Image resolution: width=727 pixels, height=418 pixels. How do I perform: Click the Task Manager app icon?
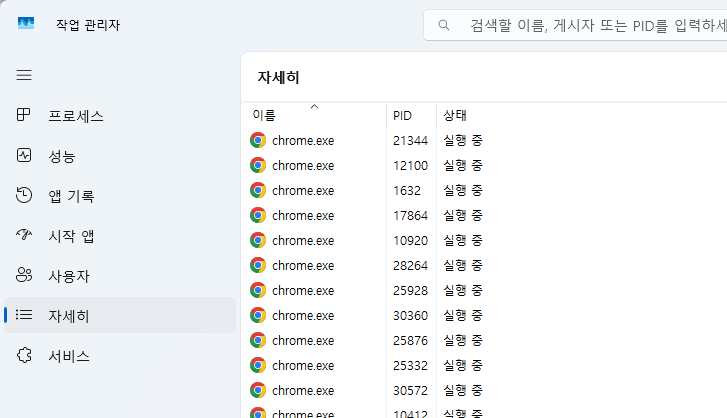tap(26, 23)
